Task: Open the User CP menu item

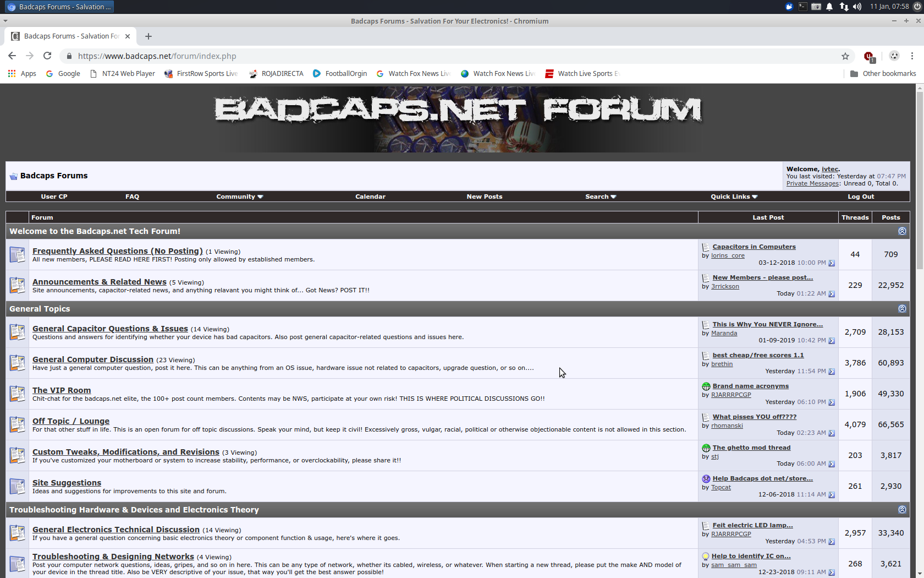Action: pos(54,197)
